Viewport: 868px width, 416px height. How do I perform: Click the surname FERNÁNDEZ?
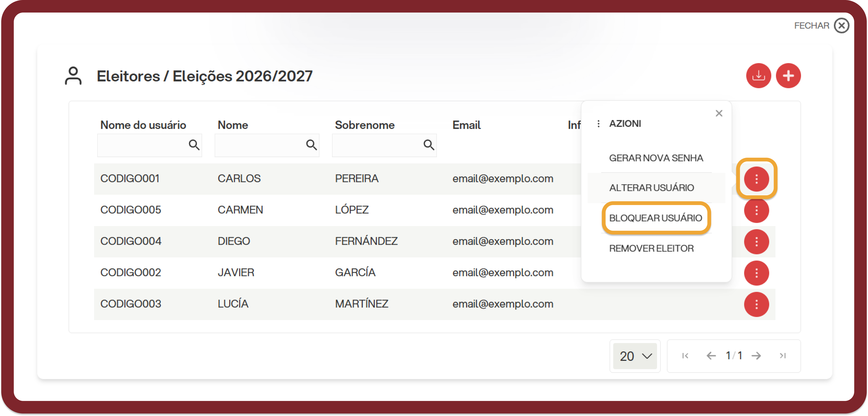click(366, 241)
